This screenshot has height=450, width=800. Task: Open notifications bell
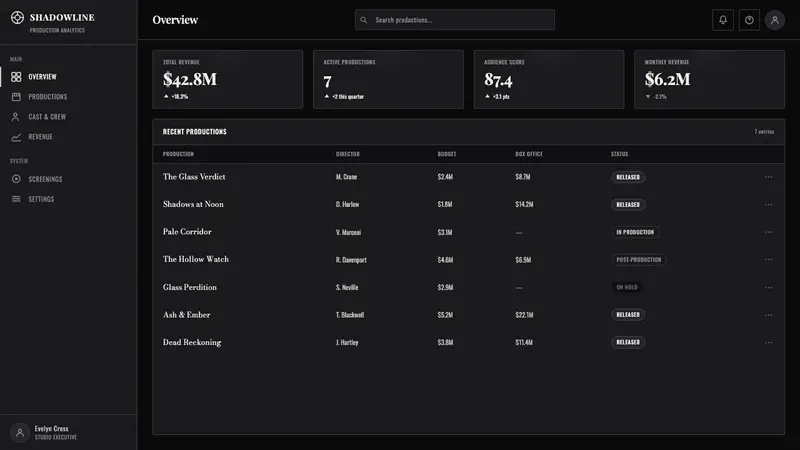(x=723, y=20)
